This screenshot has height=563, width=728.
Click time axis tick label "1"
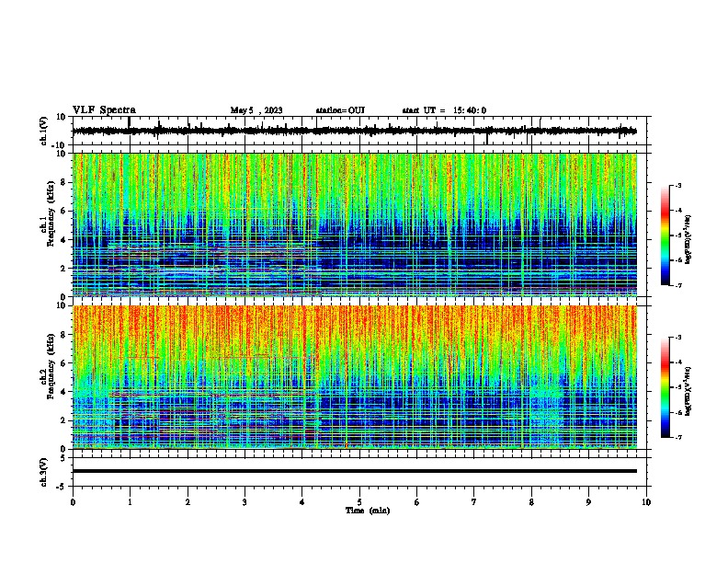click(x=130, y=502)
